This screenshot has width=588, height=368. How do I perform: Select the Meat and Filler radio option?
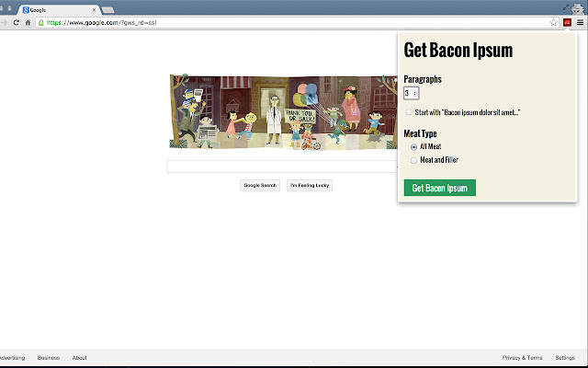tap(413, 160)
